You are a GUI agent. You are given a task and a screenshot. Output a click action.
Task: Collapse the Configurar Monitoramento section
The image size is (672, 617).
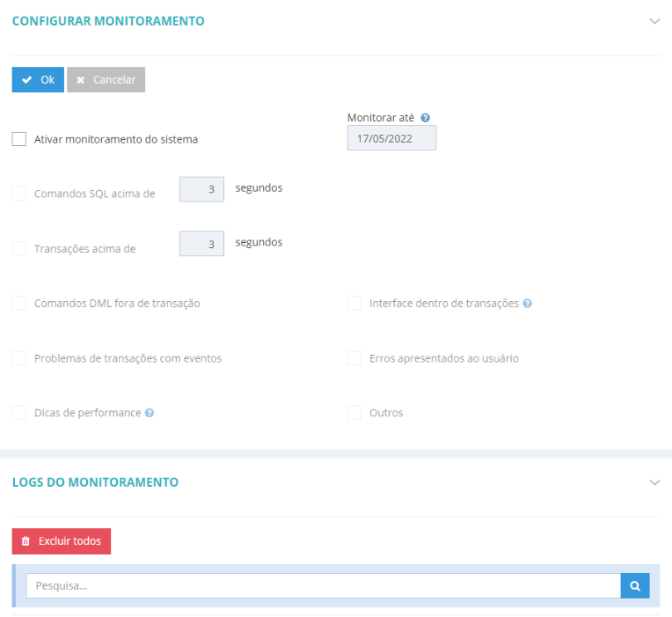coord(654,21)
